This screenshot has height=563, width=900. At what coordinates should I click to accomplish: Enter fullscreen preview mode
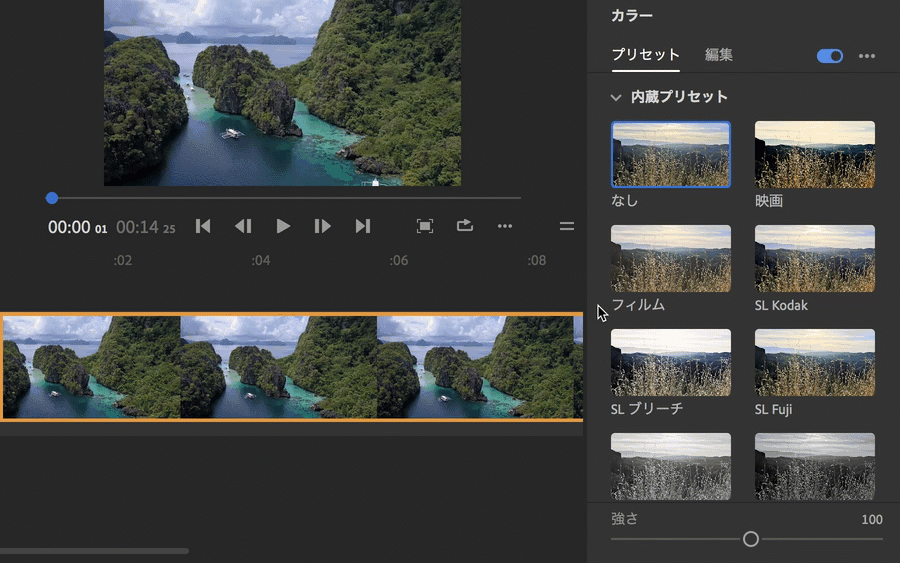(425, 226)
